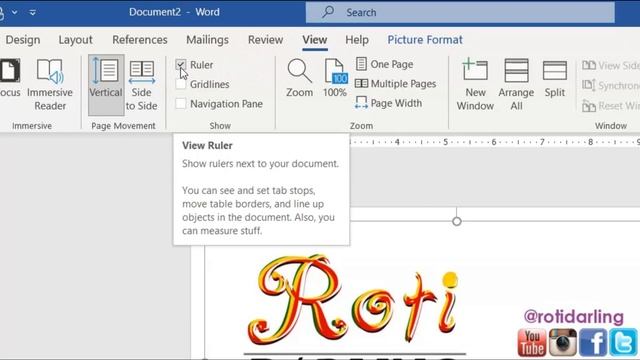
Task: Expand the dropdown arrow beside the title bar account icon
Action: 15,12
